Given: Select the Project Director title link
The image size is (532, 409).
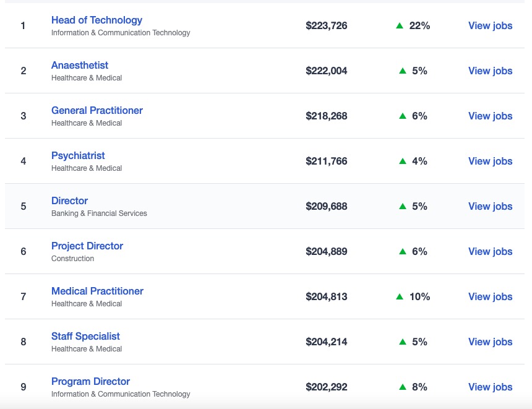Looking at the screenshot, I should pyautogui.click(x=87, y=246).
